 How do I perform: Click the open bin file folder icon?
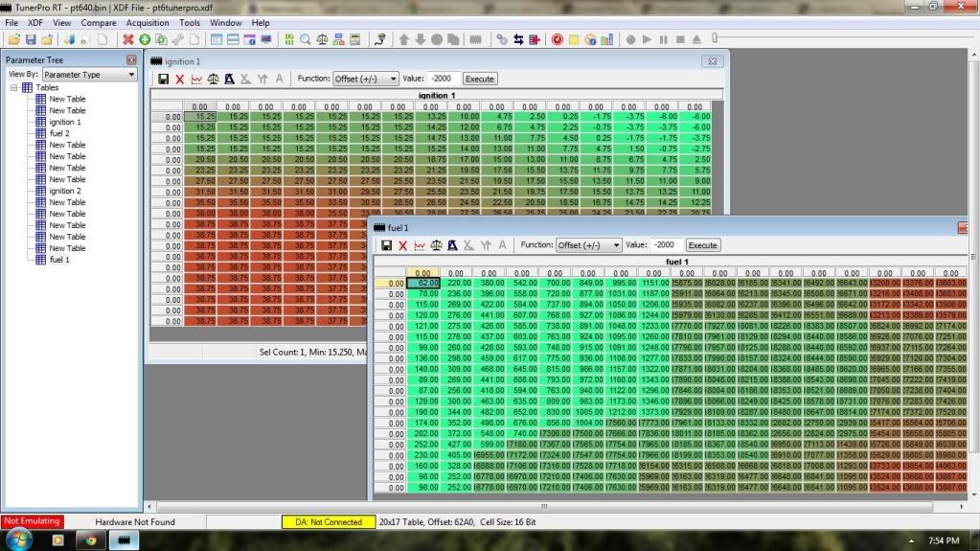point(13,39)
